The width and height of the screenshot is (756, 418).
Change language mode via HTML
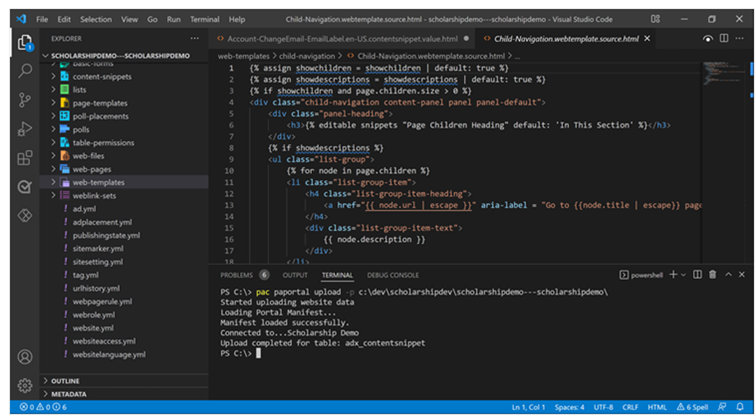click(x=657, y=407)
